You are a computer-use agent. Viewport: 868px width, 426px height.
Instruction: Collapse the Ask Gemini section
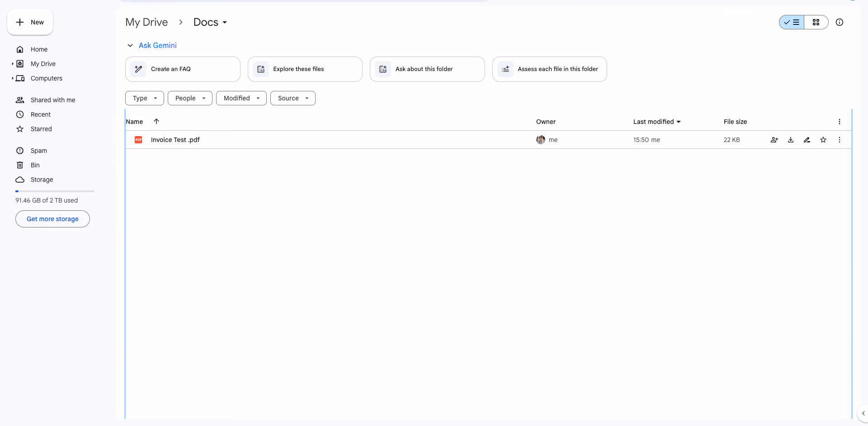(130, 45)
